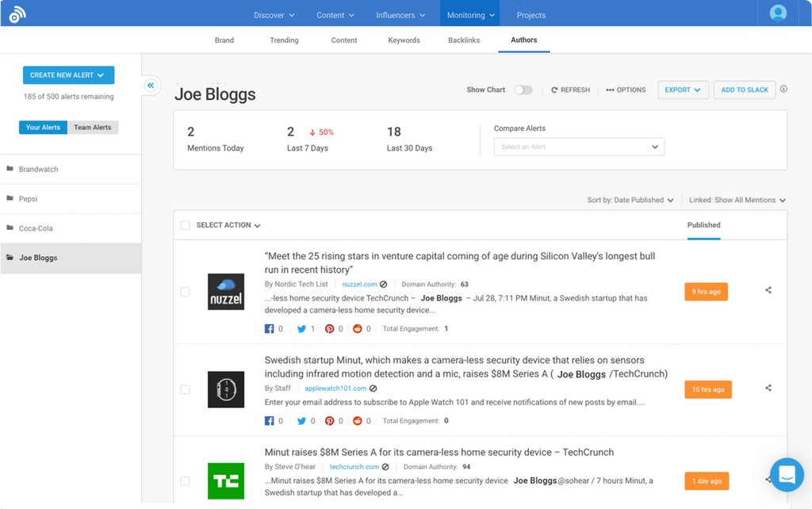Click Pinterest icon on applewatch101 article
Viewport: 812px width, 509px height.
[329, 421]
